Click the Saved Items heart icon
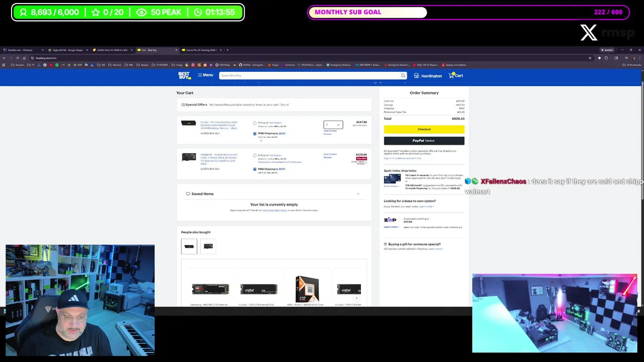The height and width of the screenshot is (362, 644). [x=188, y=194]
